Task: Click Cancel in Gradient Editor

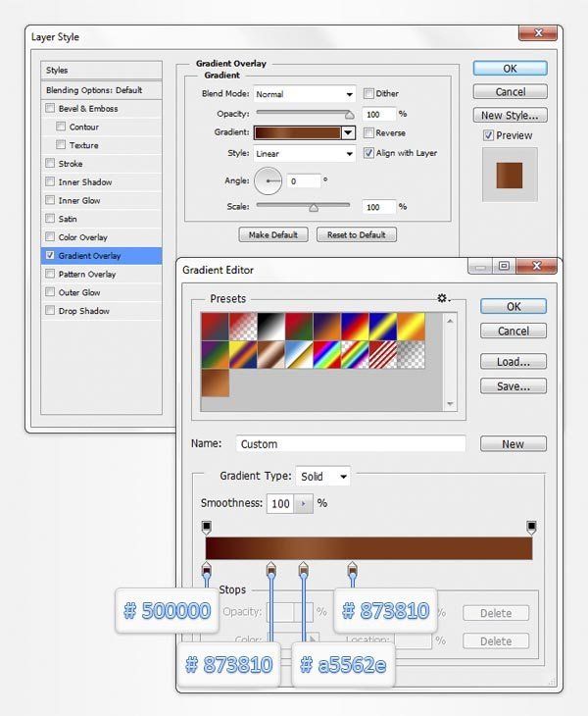Action: 514,331
